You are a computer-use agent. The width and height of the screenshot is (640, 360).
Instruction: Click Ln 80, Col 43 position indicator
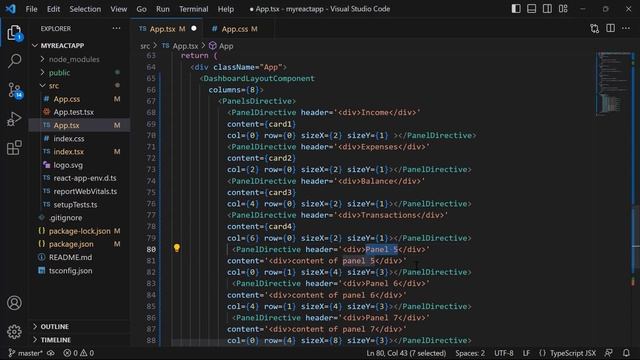tap(406, 353)
